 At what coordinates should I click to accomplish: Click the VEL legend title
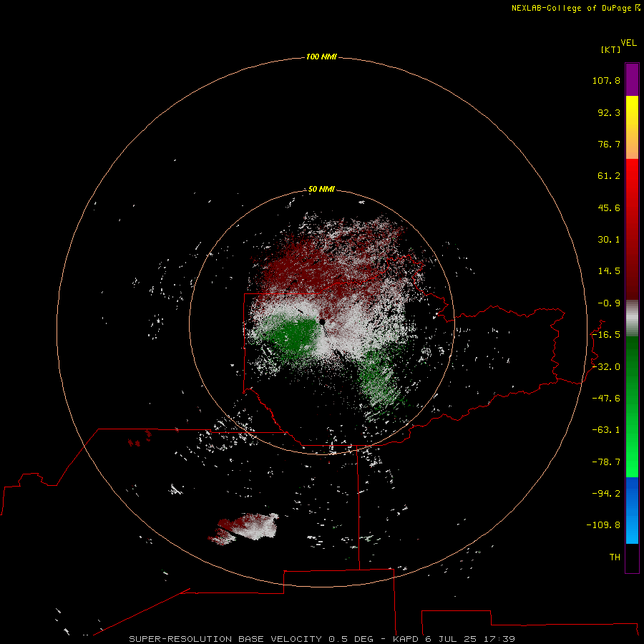[628, 43]
